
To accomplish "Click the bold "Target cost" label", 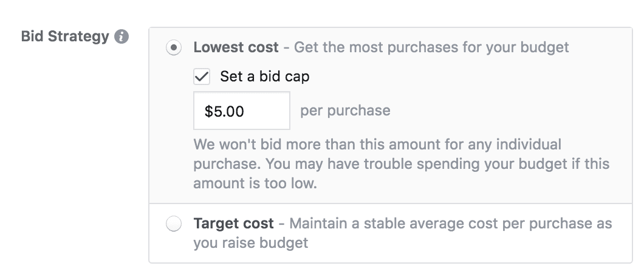I will [x=234, y=224].
